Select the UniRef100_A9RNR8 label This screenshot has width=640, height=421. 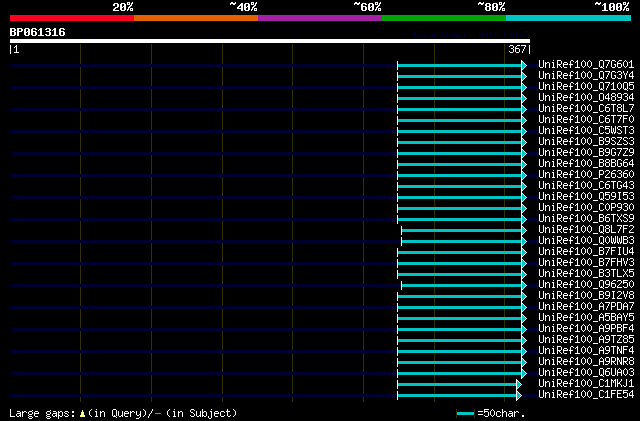[x=586, y=362]
